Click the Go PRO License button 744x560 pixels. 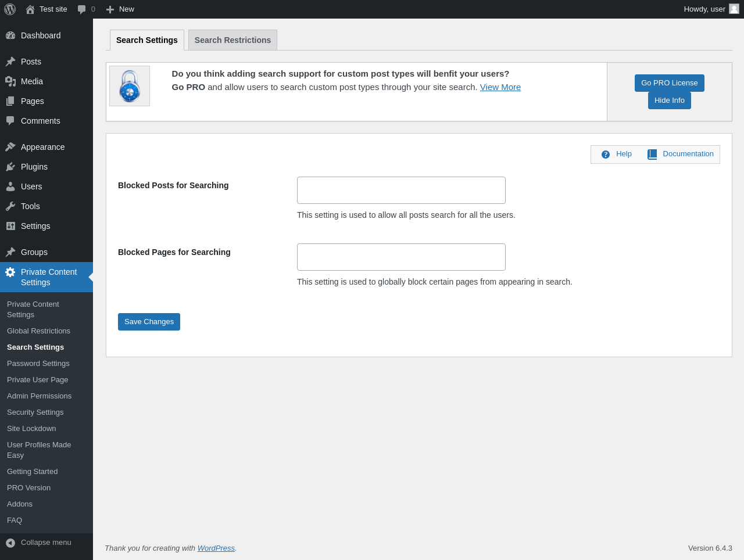[669, 83]
